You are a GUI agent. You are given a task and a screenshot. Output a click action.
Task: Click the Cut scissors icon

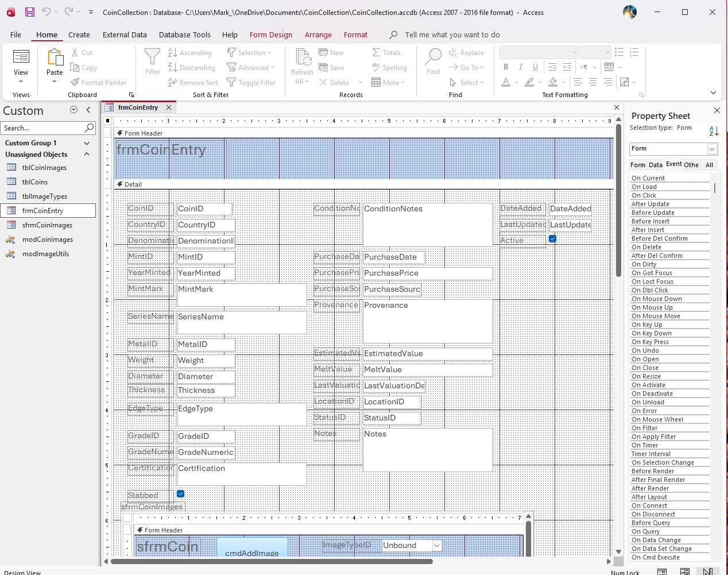[x=75, y=52]
